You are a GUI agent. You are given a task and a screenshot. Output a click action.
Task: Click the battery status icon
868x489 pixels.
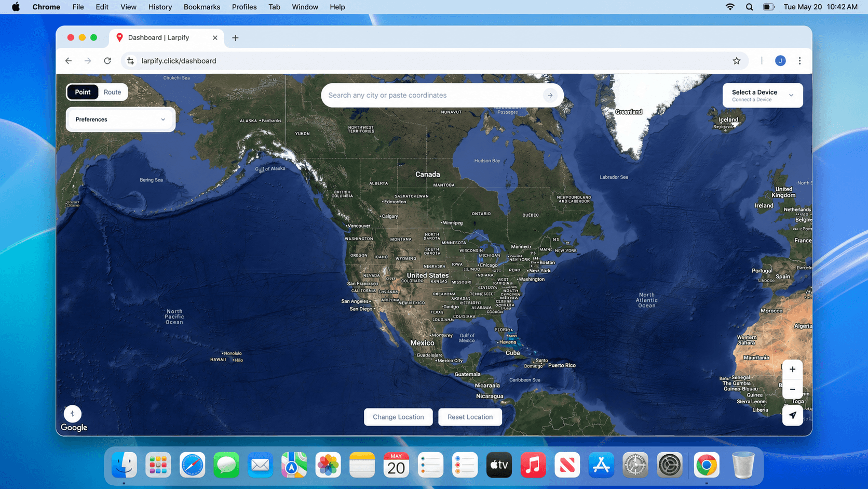tap(769, 7)
